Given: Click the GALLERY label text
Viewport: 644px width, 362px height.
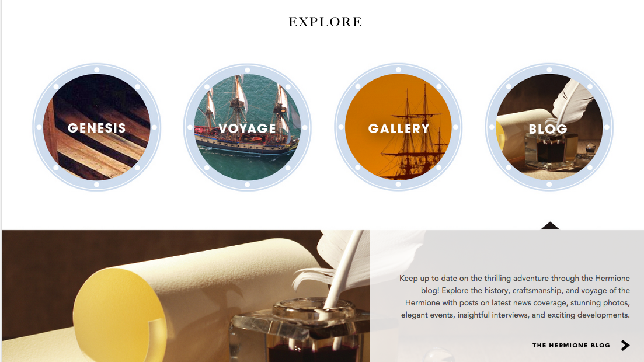Looking at the screenshot, I should point(398,128).
